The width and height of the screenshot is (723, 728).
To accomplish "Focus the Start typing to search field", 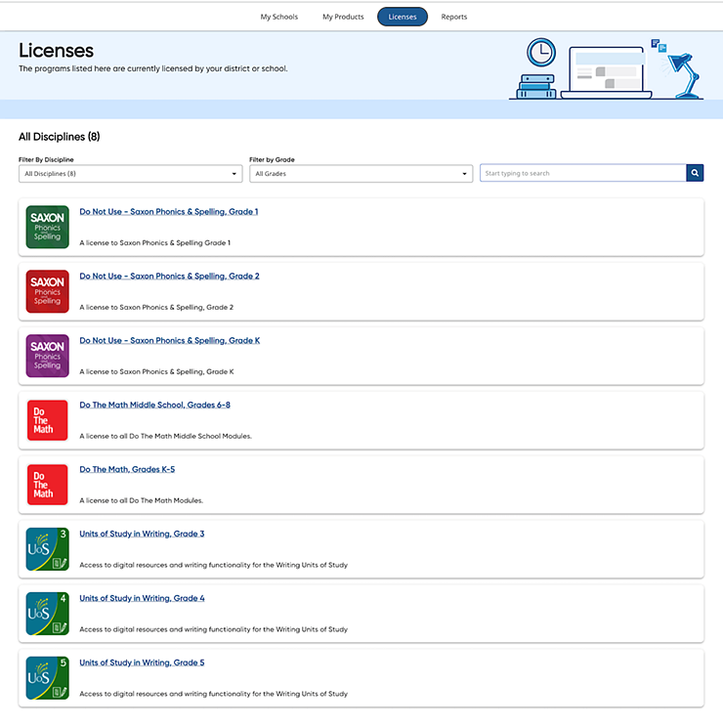I will 582,173.
